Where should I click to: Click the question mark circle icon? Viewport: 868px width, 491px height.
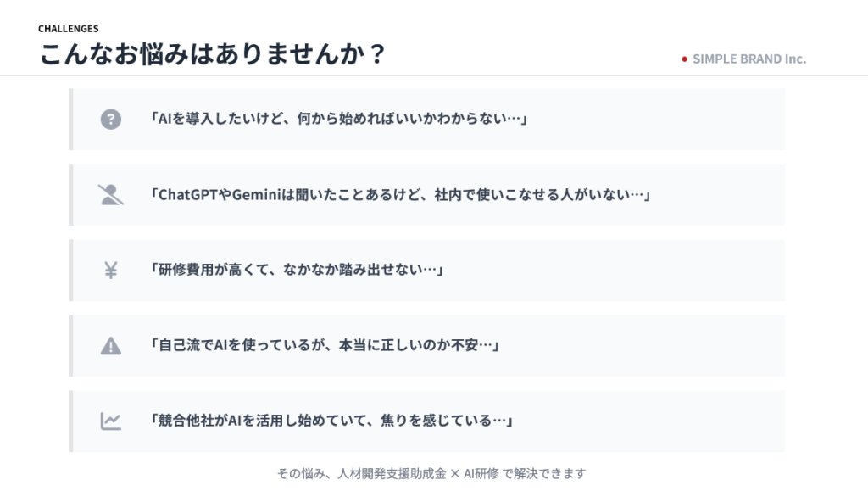tap(111, 120)
